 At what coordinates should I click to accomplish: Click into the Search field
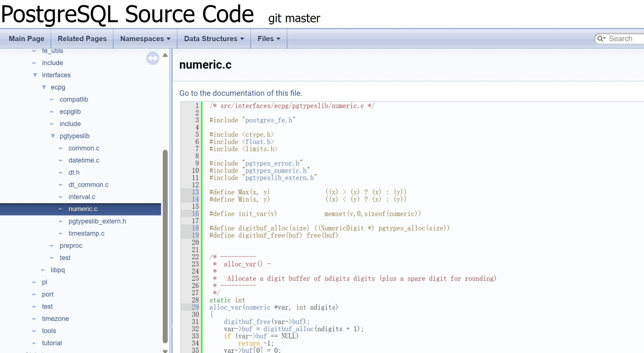(x=626, y=39)
